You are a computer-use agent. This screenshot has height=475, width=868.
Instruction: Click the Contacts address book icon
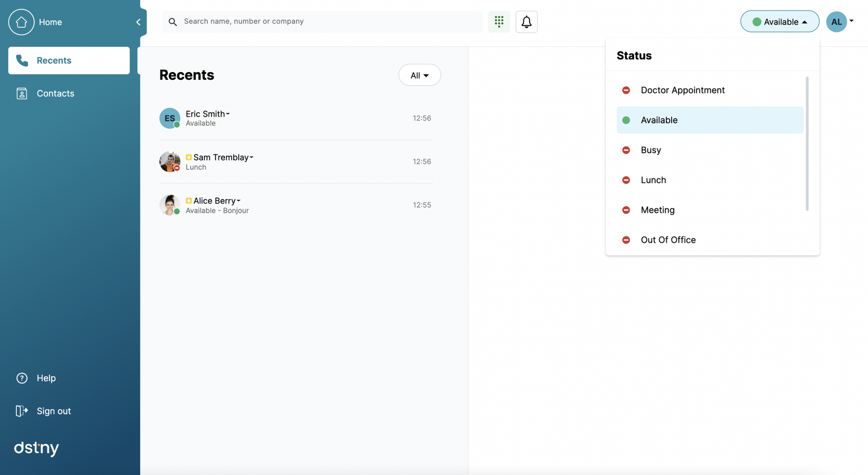22,94
